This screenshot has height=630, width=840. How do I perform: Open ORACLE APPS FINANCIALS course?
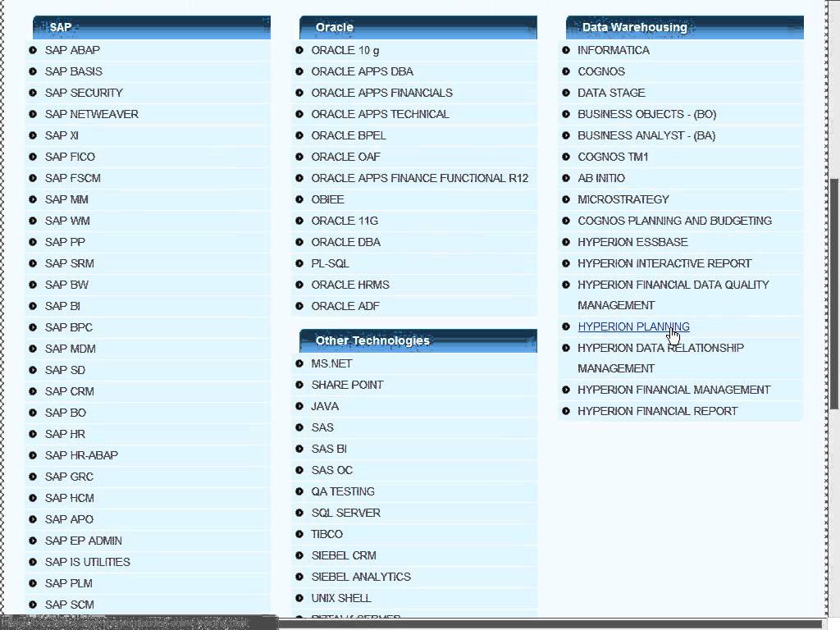[x=382, y=94]
